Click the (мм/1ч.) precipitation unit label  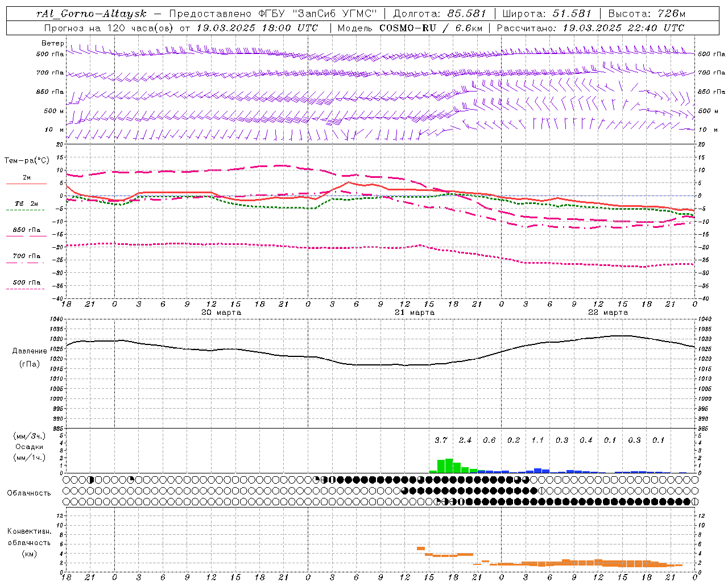tap(30, 458)
